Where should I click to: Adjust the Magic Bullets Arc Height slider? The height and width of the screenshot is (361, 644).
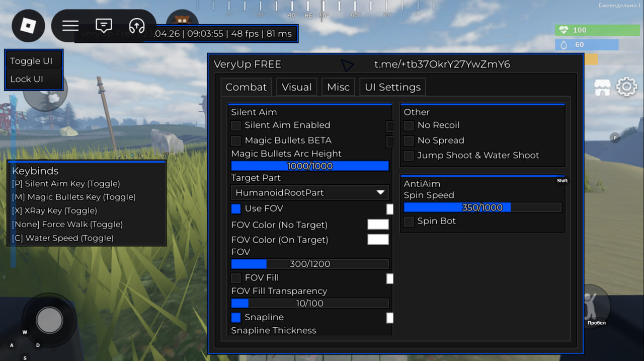310,166
